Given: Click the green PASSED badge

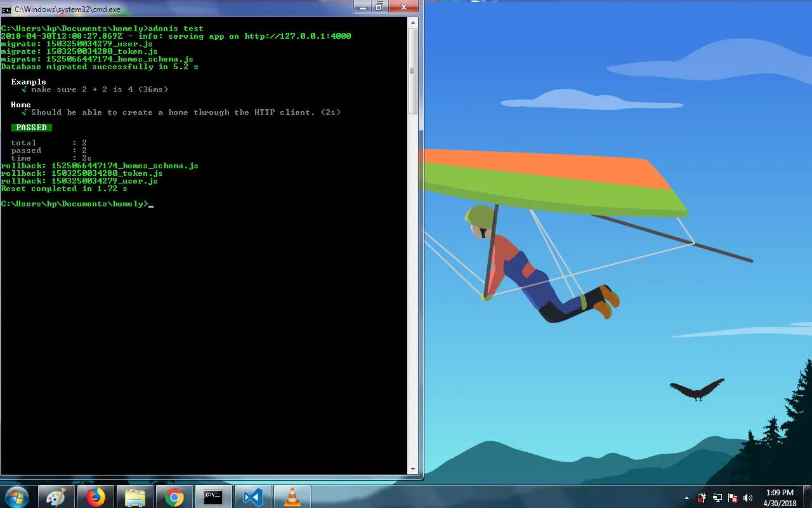Looking at the screenshot, I should [x=32, y=128].
